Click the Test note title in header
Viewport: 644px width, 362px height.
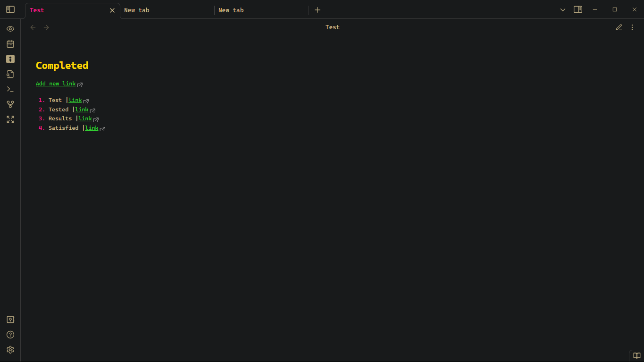coord(333,27)
